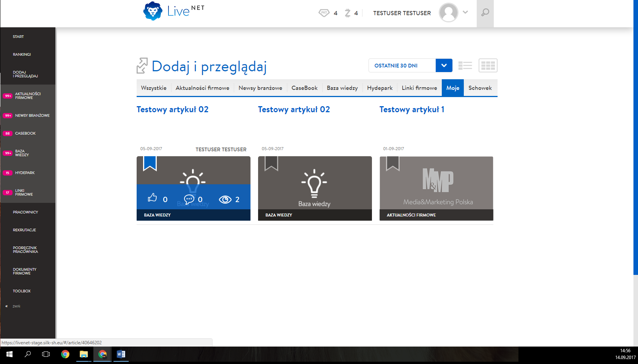Open the search magnifier icon
This screenshot has width=638, height=364.
click(x=485, y=13)
